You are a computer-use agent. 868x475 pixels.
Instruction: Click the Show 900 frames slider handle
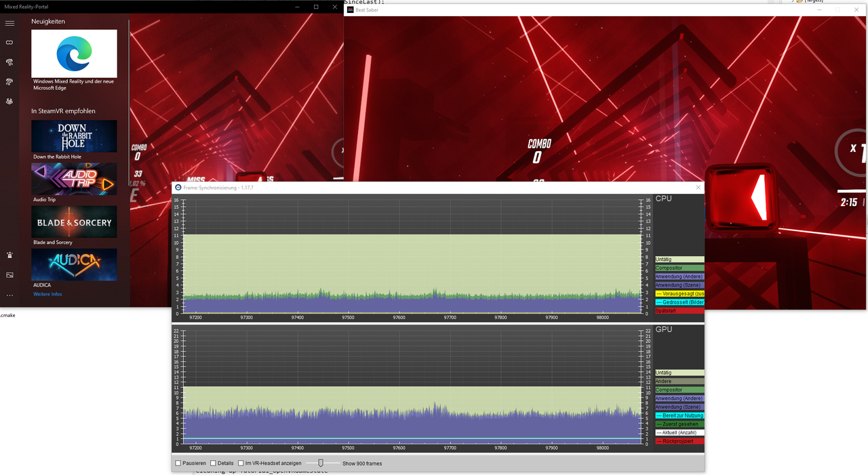click(x=321, y=463)
